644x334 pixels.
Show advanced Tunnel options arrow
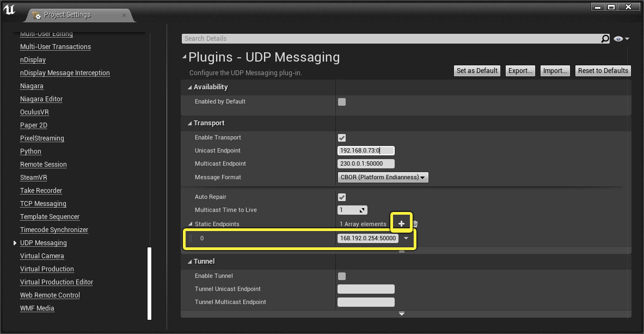(402, 313)
